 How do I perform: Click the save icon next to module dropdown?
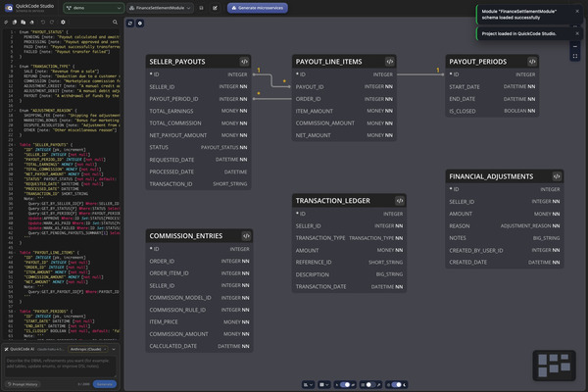[201, 8]
